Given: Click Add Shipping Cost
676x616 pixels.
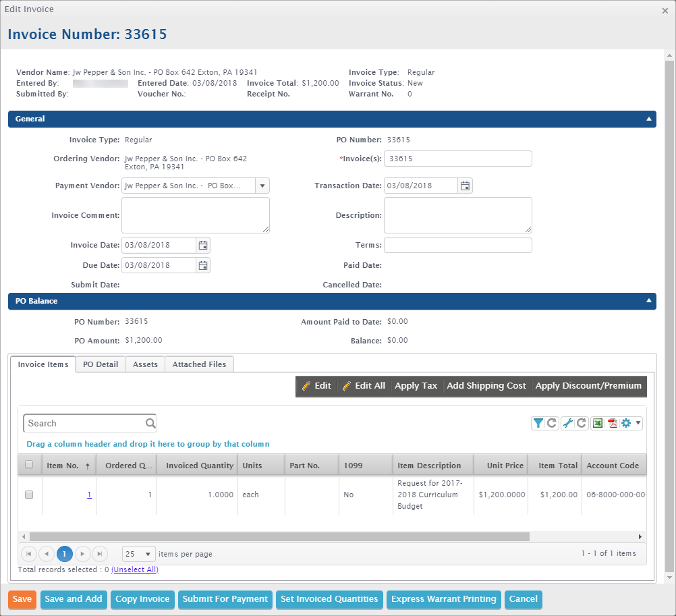Looking at the screenshot, I should (x=486, y=386).
